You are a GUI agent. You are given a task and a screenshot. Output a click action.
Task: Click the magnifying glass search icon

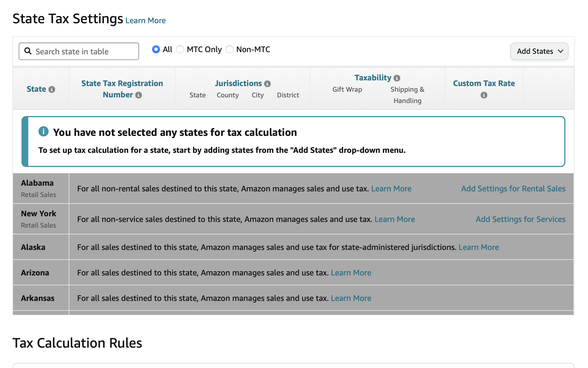tap(28, 51)
